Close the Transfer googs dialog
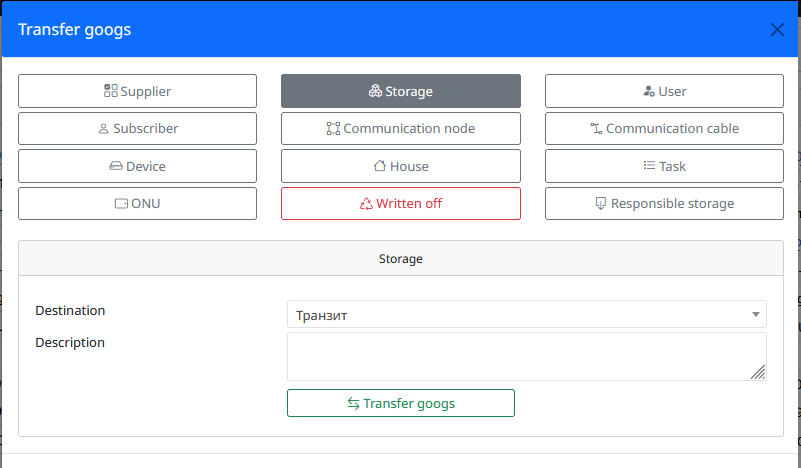 [x=777, y=30]
